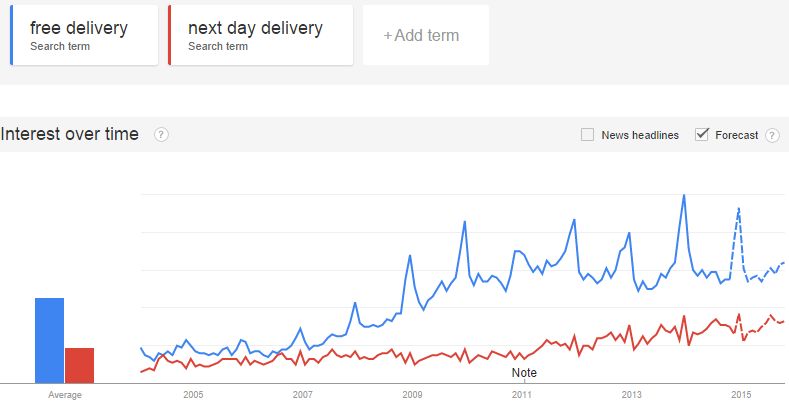
Task: Click the highest blue peak near 2014
Action: pyautogui.click(x=683, y=195)
